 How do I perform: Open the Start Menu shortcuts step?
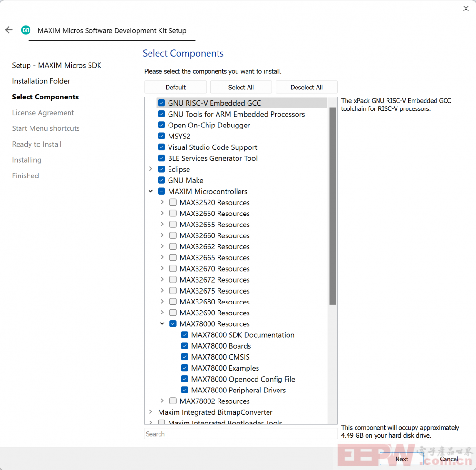46,128
